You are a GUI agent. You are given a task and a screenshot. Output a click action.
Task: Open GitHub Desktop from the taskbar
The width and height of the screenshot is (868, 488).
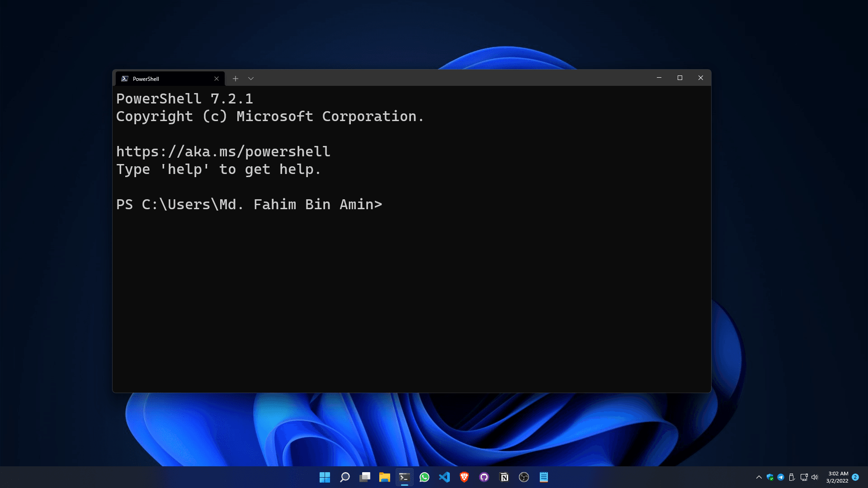[x=484, y=477]
